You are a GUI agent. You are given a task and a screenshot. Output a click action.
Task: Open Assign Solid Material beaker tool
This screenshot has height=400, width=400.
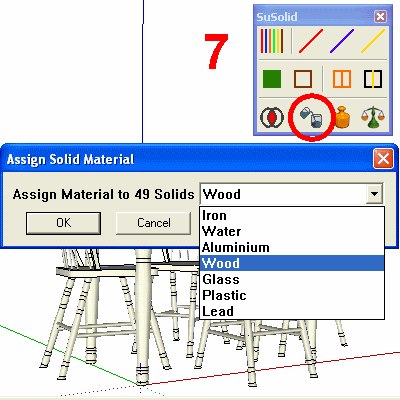(311, 117)
